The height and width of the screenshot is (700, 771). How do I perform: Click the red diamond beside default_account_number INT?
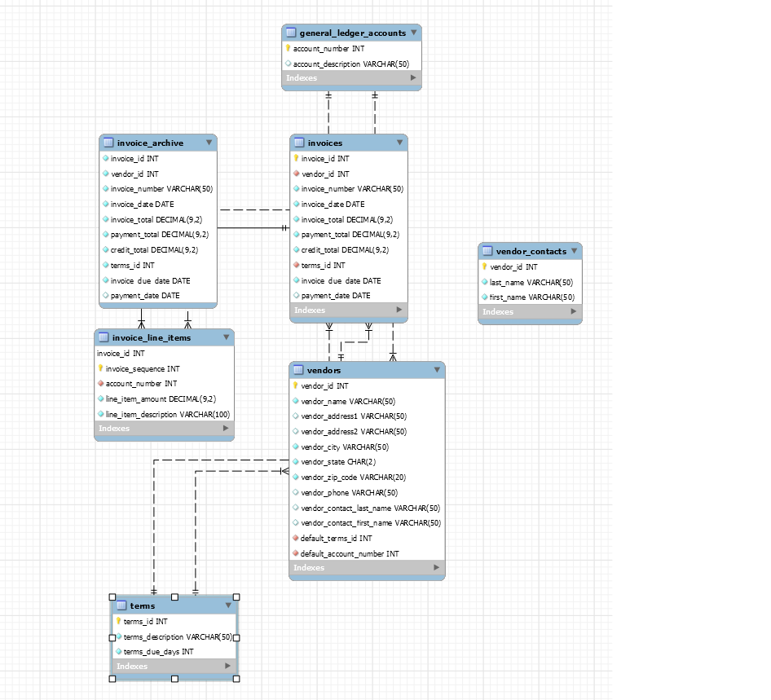coord(296,553)
